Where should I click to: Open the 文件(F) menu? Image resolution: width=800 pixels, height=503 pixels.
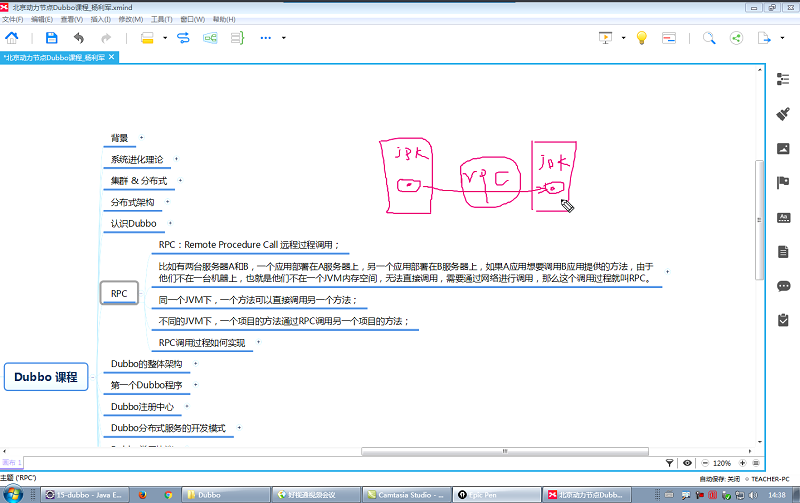[x=12, y=19]
